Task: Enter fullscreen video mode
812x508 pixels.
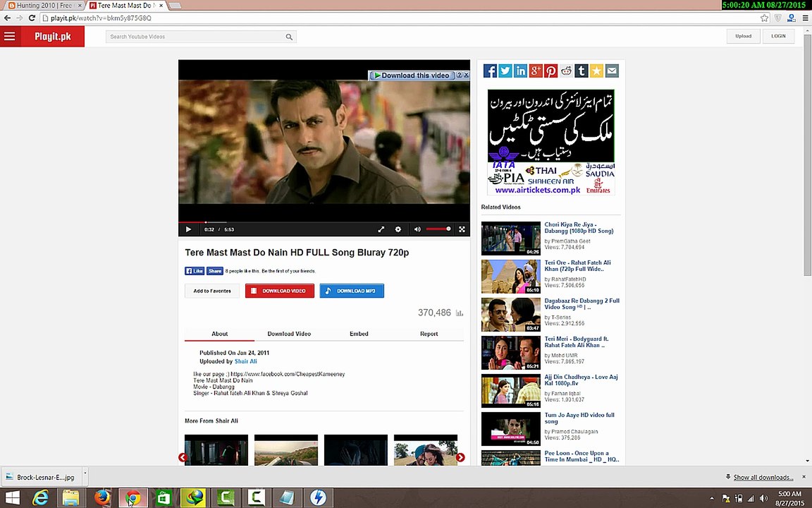Action: pos(462,229)
